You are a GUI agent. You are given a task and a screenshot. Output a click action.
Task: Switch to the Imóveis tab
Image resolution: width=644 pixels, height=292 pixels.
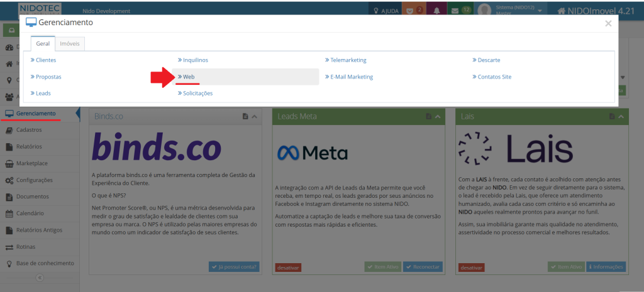point(69,44)
